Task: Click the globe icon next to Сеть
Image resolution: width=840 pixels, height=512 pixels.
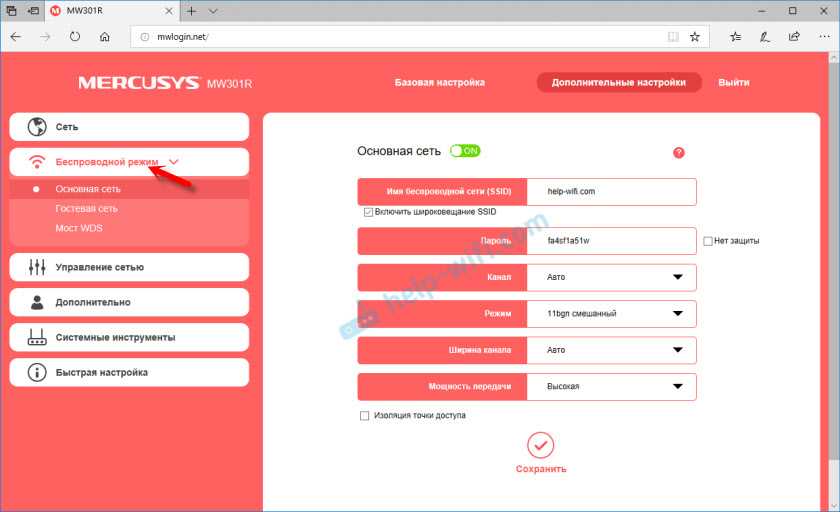Action: coord(38,127)
